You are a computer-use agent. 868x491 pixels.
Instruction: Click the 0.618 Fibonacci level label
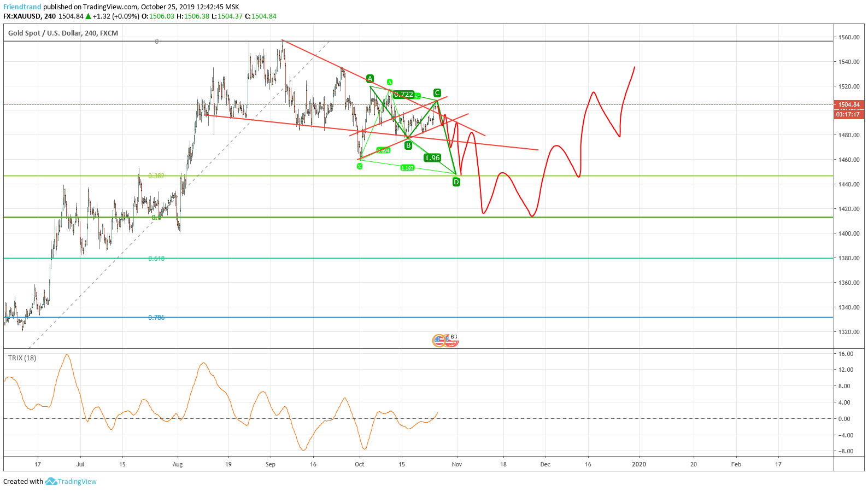pos(156,259)
